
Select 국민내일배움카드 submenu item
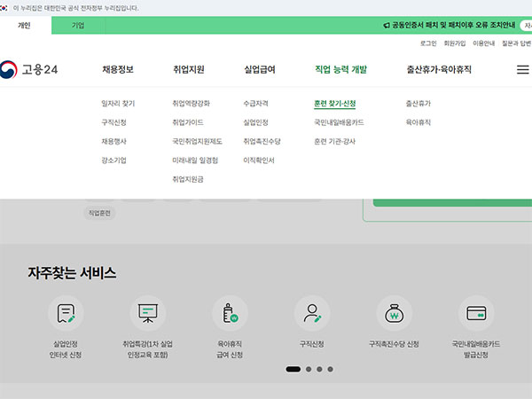point(339,122)
